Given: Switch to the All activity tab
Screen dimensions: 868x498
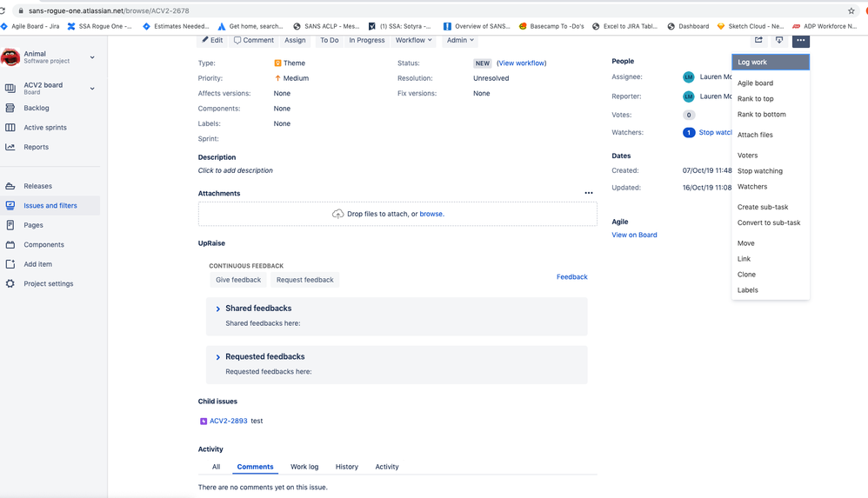Looking at the screenshot, I should tap(216, 467).
